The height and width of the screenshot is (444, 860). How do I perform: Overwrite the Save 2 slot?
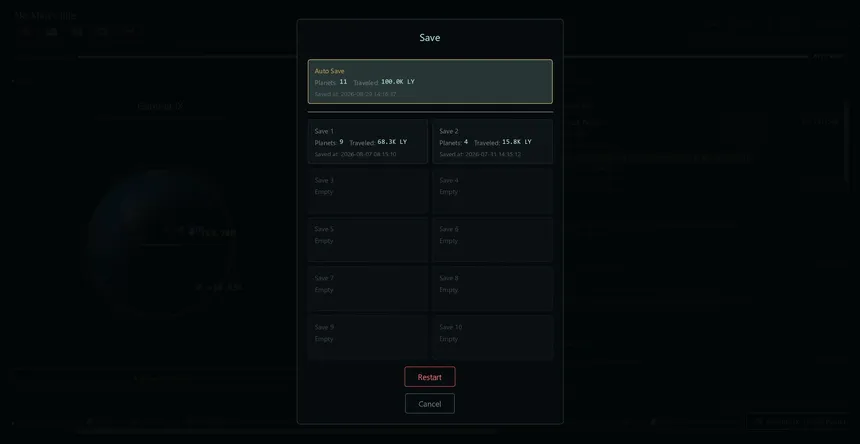pyautogui.click(x=493, y=141)
